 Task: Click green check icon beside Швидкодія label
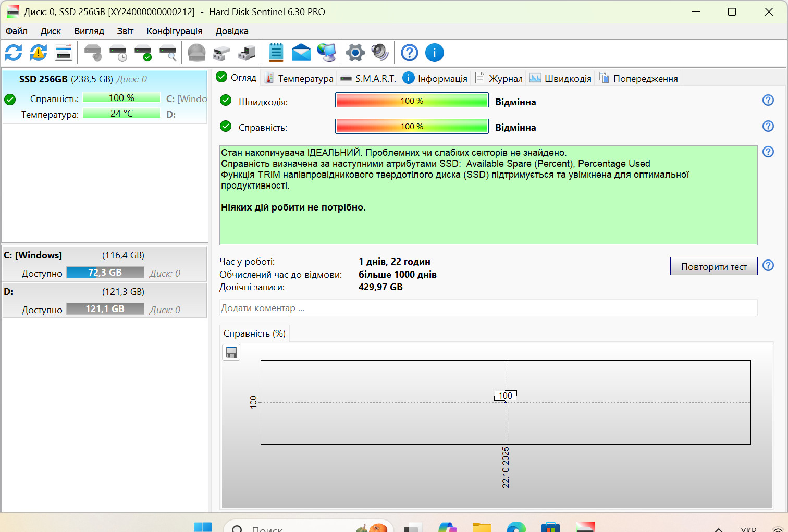(x=226, y=100)
